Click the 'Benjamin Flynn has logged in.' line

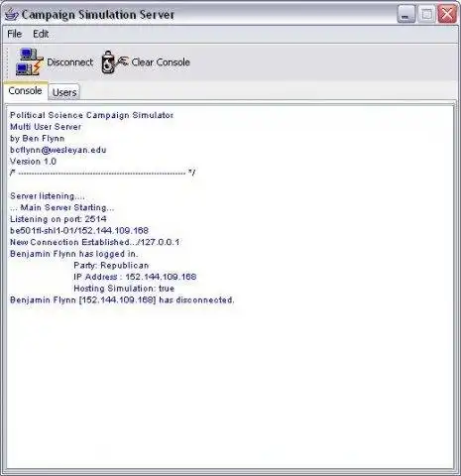(x=74, y=254)
